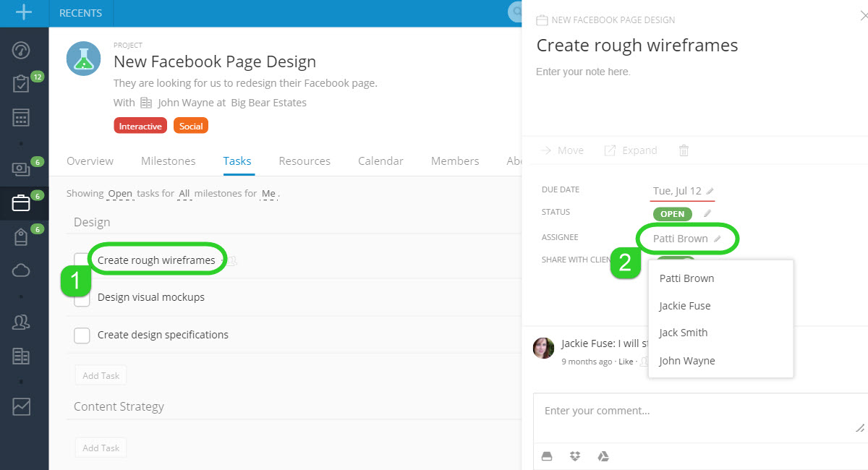This screenshot has width=868, height=470.
Task: Attach file using Dropbox icon
Action: [x=575, y=456]
